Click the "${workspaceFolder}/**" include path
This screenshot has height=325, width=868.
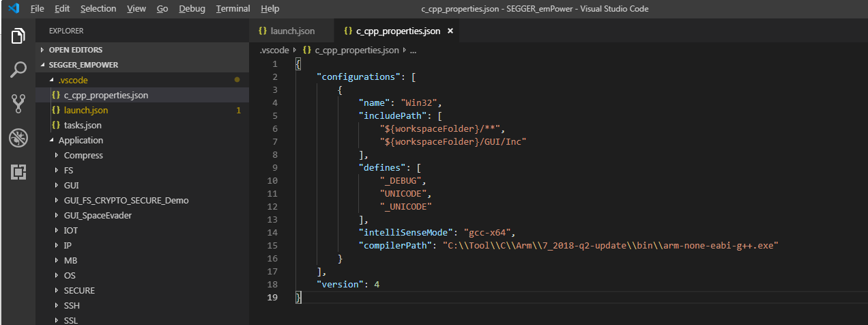(x=442, y=128)
